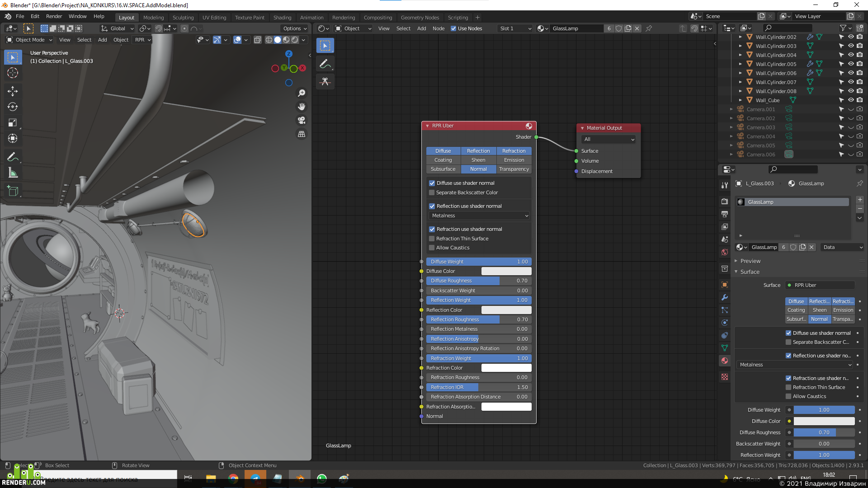This screenshot has height=488, width=868.
Task: Activate the Measure tool
Action: point(13,173)
